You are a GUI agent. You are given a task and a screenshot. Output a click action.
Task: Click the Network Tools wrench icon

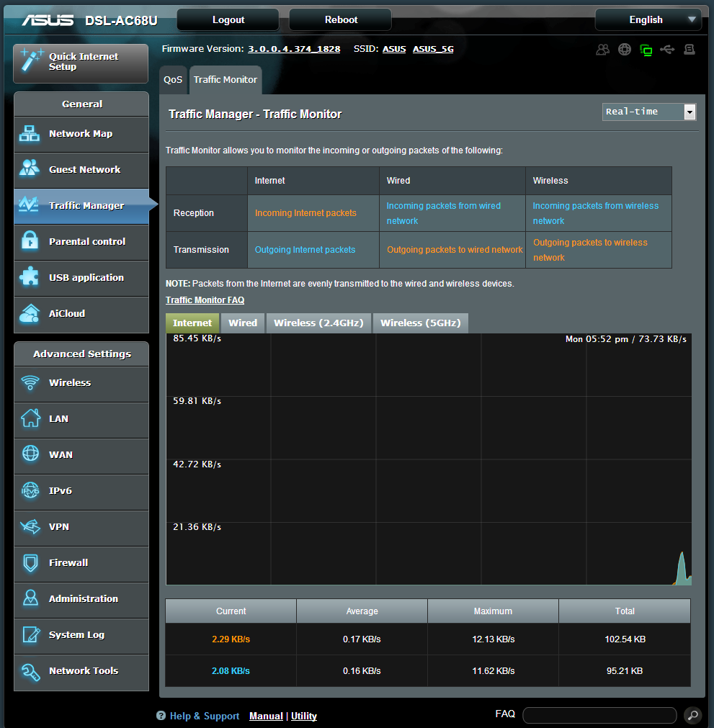(31, 671)
